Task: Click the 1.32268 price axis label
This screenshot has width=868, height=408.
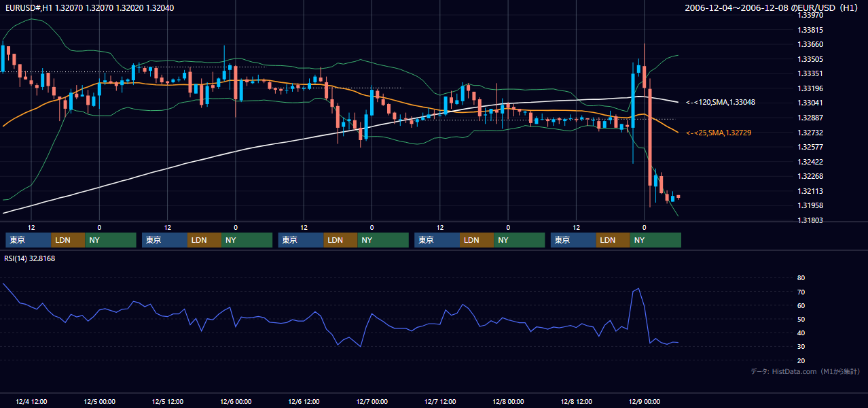Action: coord(810,176)
